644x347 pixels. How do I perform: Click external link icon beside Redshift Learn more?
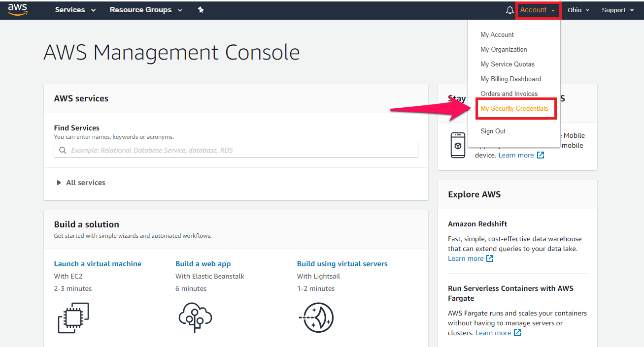tap(490, 258)
